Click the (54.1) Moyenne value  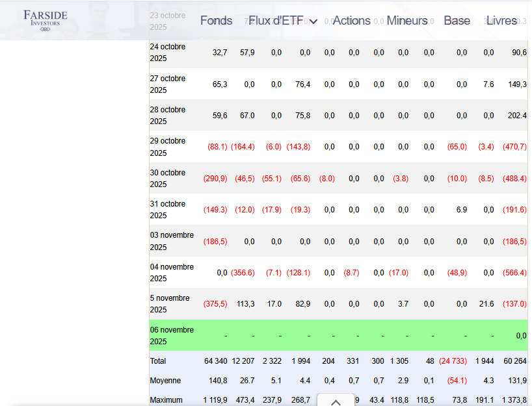tap(457, 381)
